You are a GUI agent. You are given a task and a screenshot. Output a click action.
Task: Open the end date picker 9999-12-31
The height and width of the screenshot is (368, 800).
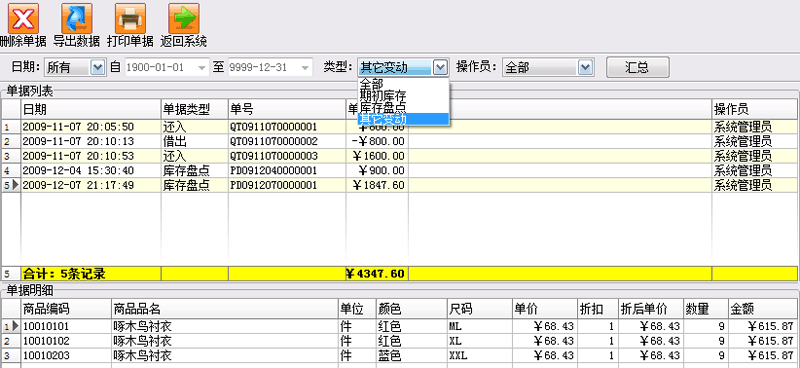[270, 67]
